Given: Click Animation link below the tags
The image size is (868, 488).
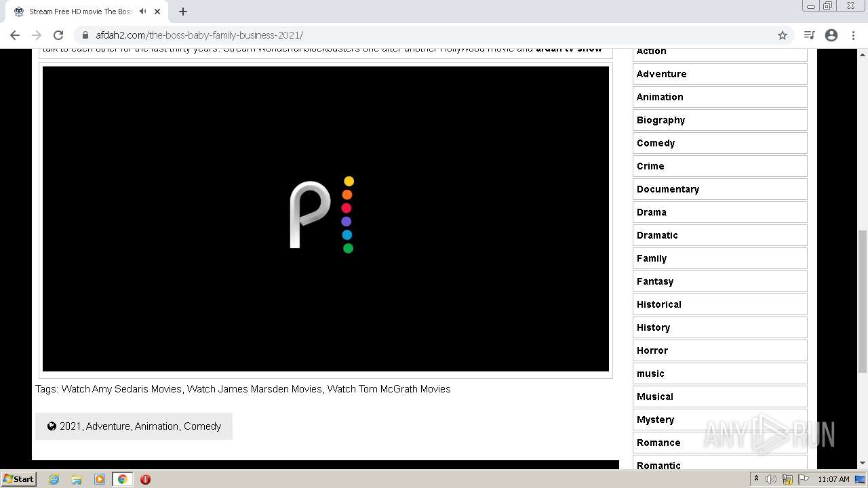Looking at the screenshot, I should click(157, 426).
